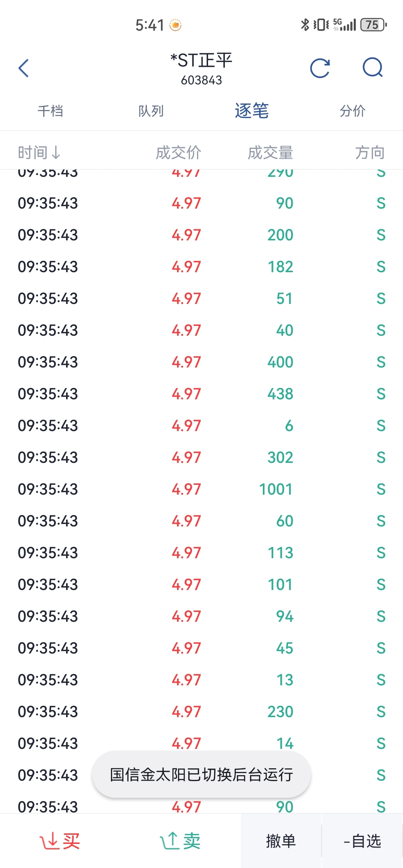Remove stock from watchlist via -自选

(362, 841)
